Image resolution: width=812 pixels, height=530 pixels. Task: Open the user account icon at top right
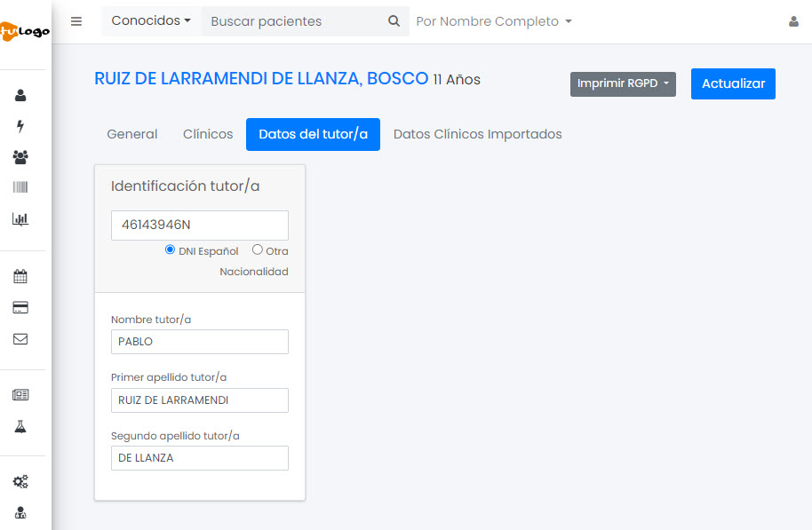coord(793,22)
